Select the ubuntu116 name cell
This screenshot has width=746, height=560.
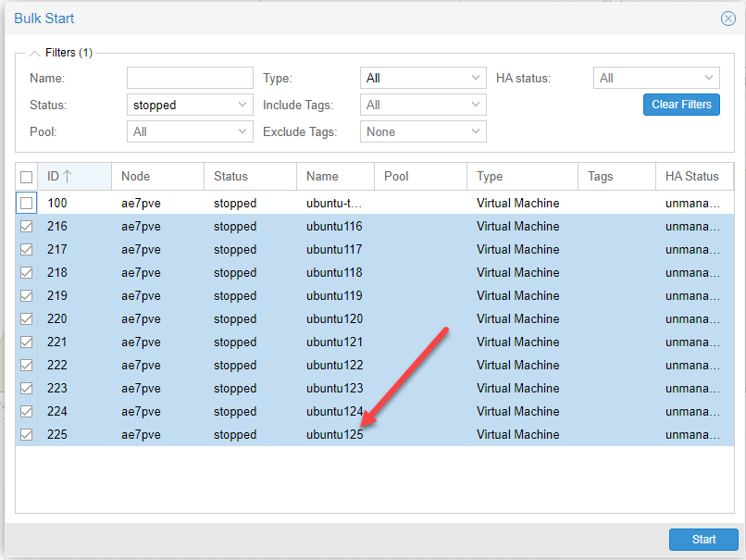[x=334, y=226]
